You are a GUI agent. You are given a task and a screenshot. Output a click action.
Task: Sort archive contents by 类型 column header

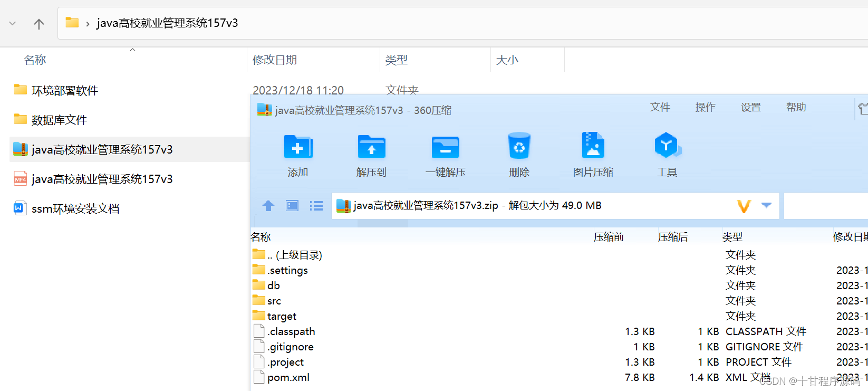click(x=732, y=237)
